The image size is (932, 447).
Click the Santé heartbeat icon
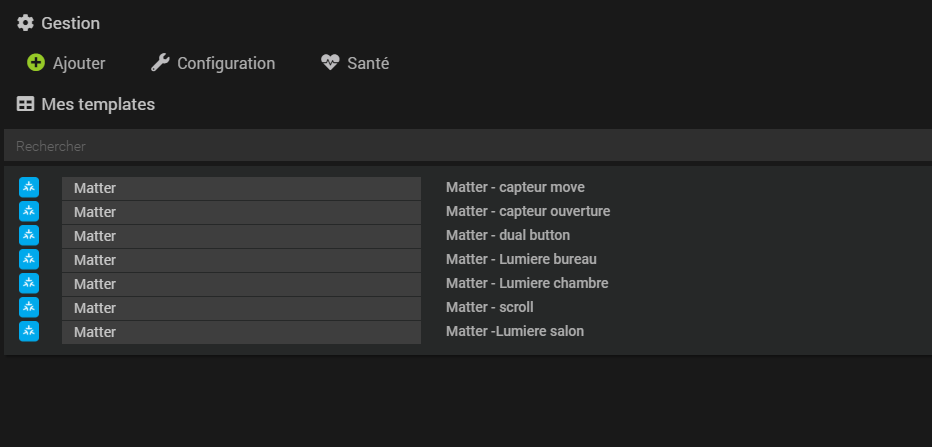[x=330, y=63]
